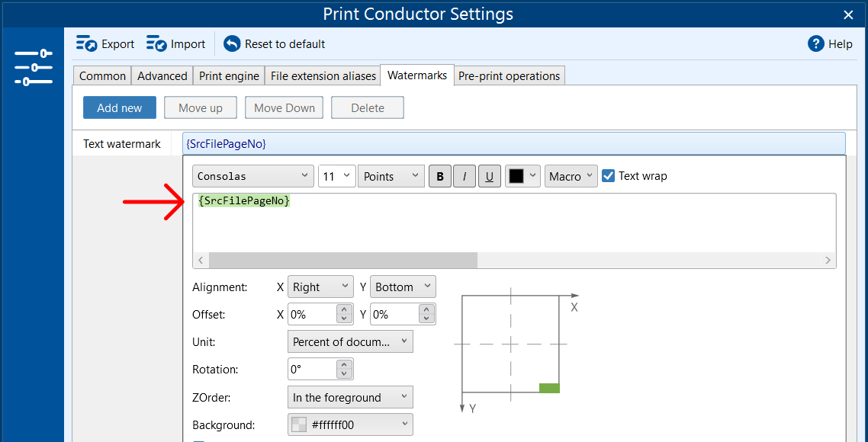Switch to the Print engine tab

click(x=229, y=75)
